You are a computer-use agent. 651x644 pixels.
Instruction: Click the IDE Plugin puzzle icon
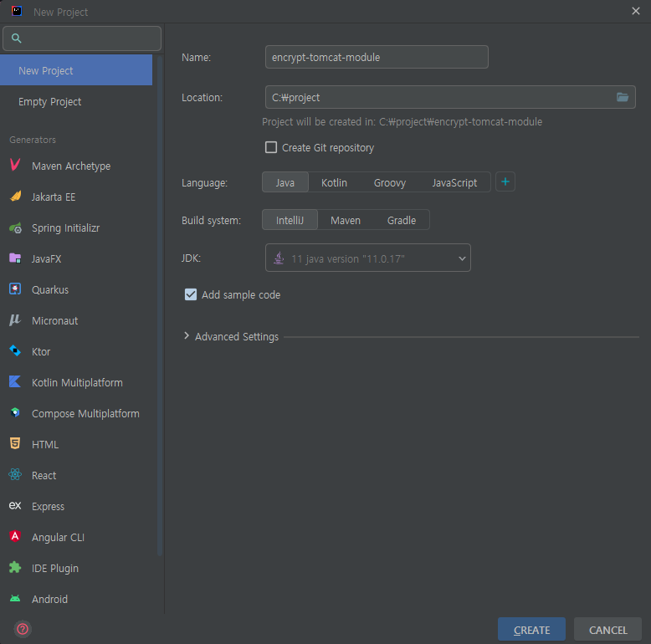(x=15, y=567)
